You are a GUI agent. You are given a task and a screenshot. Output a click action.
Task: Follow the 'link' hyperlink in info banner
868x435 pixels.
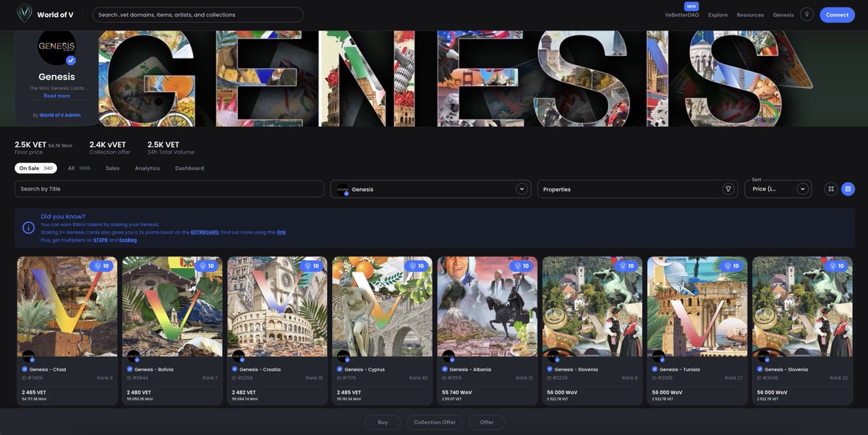pyautogui.click(x=281, y=232)
